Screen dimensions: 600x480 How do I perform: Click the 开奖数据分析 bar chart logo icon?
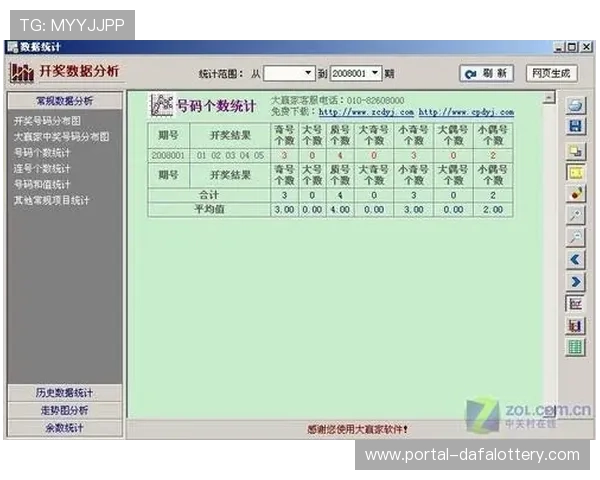click(21, 72)
